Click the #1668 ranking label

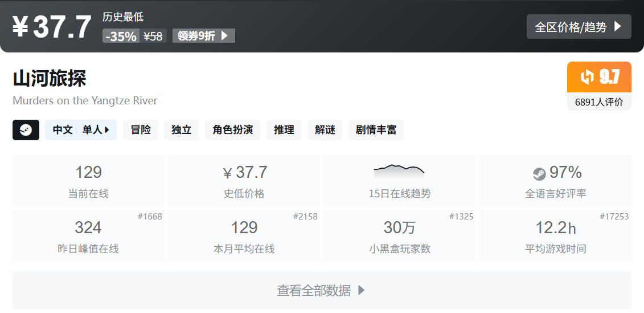(x=150, y=216)
